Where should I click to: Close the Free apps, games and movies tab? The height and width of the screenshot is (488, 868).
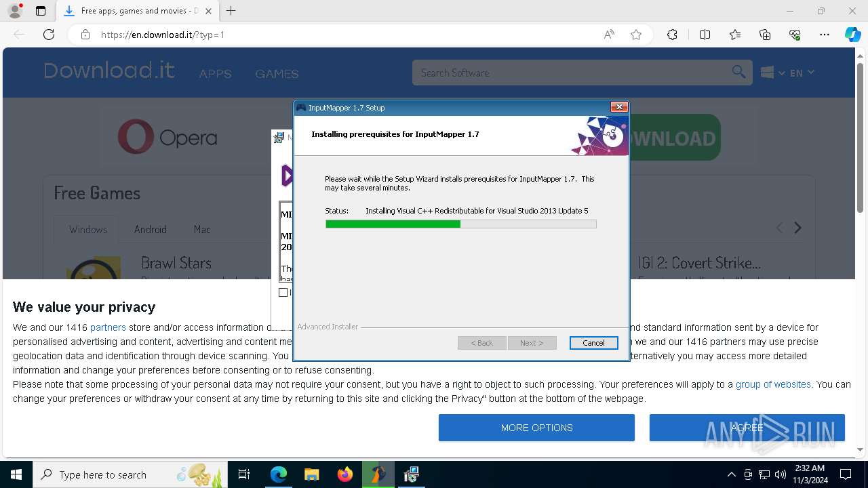(208, 11)
